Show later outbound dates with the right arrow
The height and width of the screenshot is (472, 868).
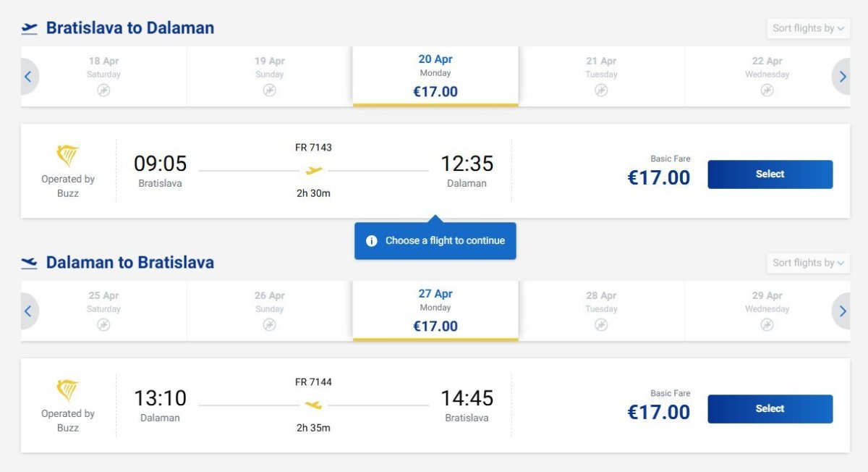pyautogui.click(x=843, y=77)
